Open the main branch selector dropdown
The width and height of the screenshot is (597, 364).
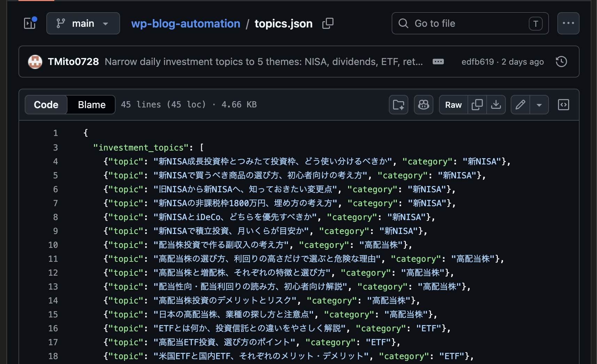[83, 23]
